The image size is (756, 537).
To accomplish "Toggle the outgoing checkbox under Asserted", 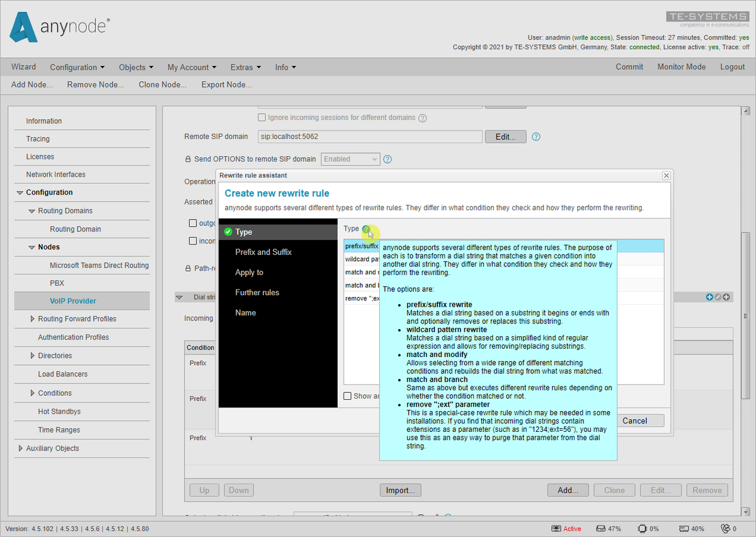I will [x=193, y=223].
